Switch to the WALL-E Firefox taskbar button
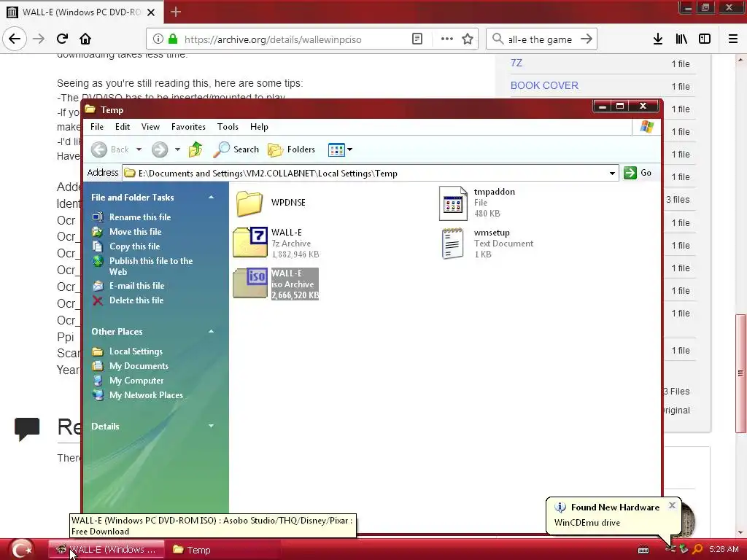Image resolution: width=747 pixels, height=560 pixels. 107,550
